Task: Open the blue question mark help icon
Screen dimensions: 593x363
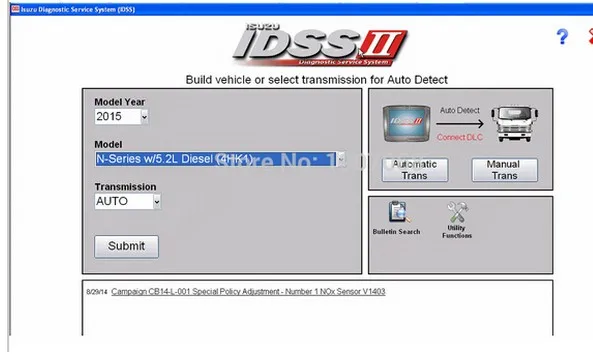Action: pyautogui.click(x=562, y=37)
